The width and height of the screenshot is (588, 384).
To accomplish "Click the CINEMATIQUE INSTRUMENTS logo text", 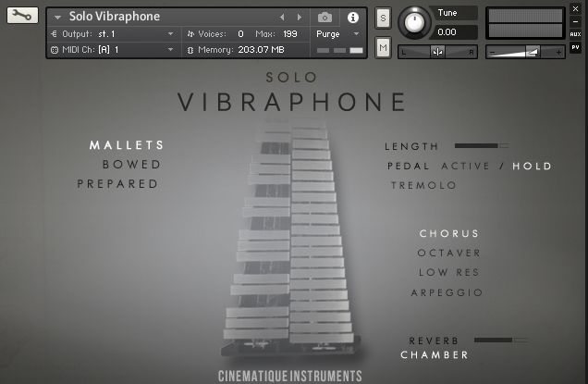I will click(x=290, y=376).
